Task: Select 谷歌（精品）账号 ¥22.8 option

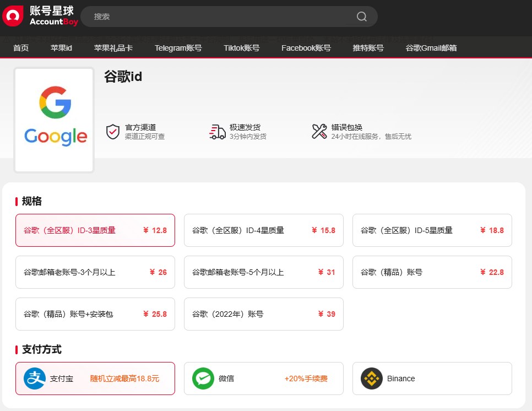Action: [x=432, y=272]
